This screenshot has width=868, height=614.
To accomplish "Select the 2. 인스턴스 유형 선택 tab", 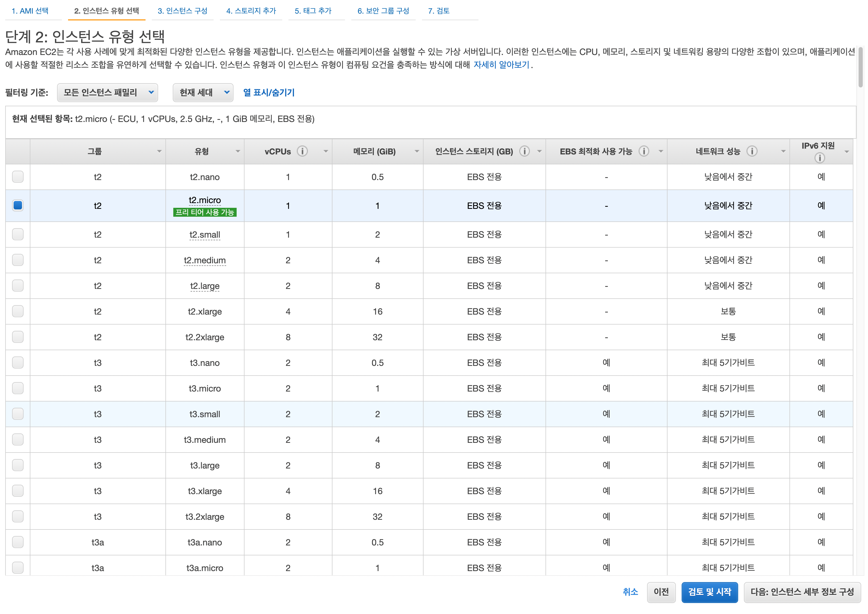I will [107, 11].
